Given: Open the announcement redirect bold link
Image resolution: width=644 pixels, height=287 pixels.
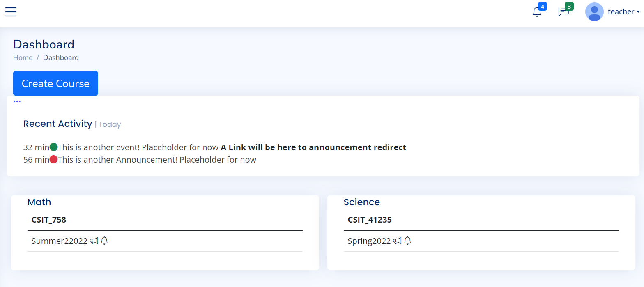Looking at the screenshot, I should tap(313, 147).
